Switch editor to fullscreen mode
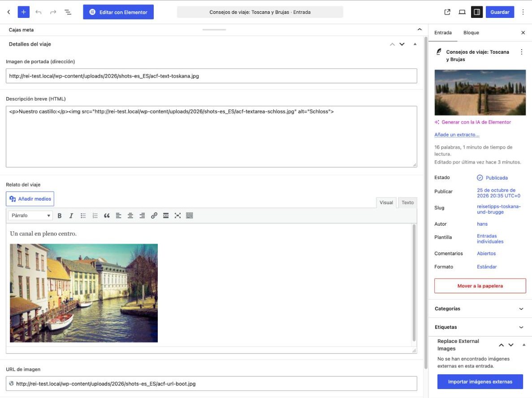Screen dimensions: 532x398 pos(177,216)
